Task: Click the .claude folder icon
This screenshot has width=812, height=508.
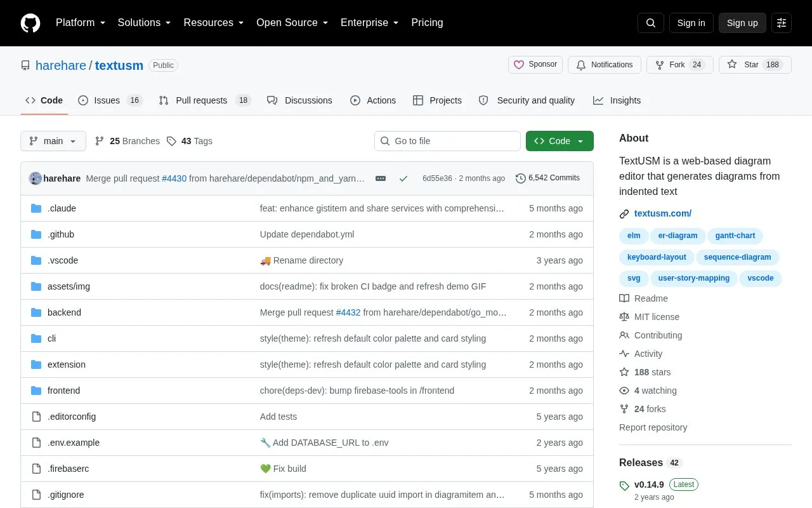Action: click(36, 208)
